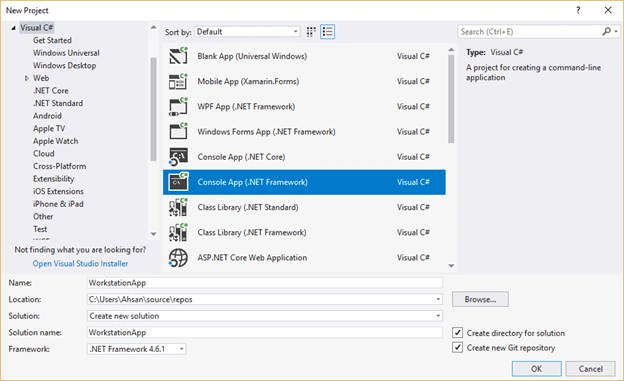Select .NET Core category
The width and height of the screenshot is (624, 381).
coord(51,91)
